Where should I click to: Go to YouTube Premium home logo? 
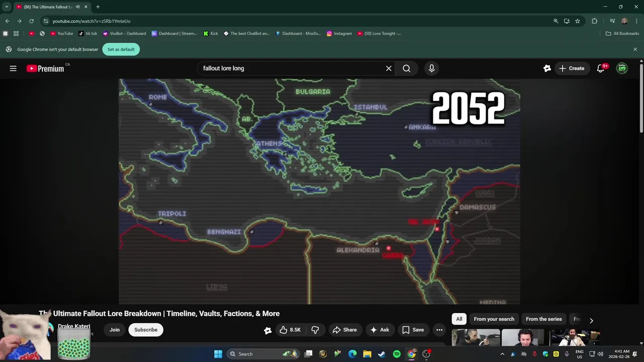(x=45, y=68)
